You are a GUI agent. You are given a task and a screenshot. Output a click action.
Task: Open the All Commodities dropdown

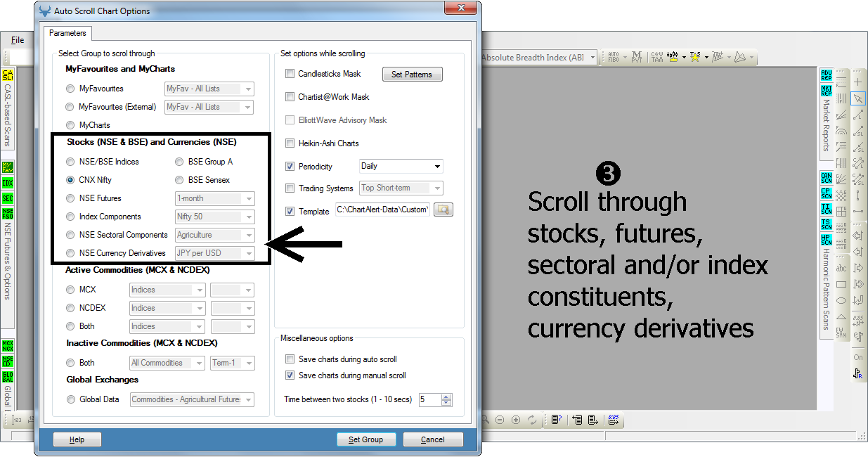point(167,363)
